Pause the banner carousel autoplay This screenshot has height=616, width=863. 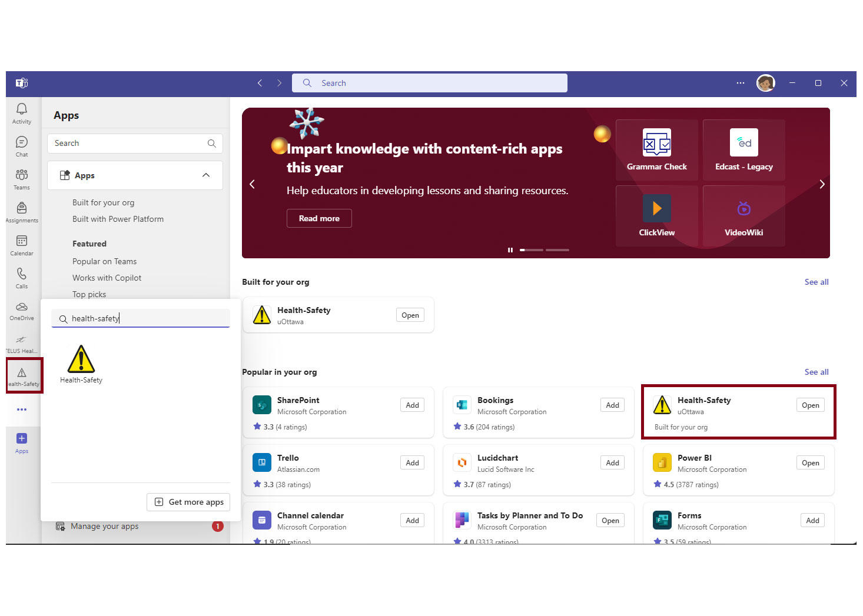pos(510,249)
